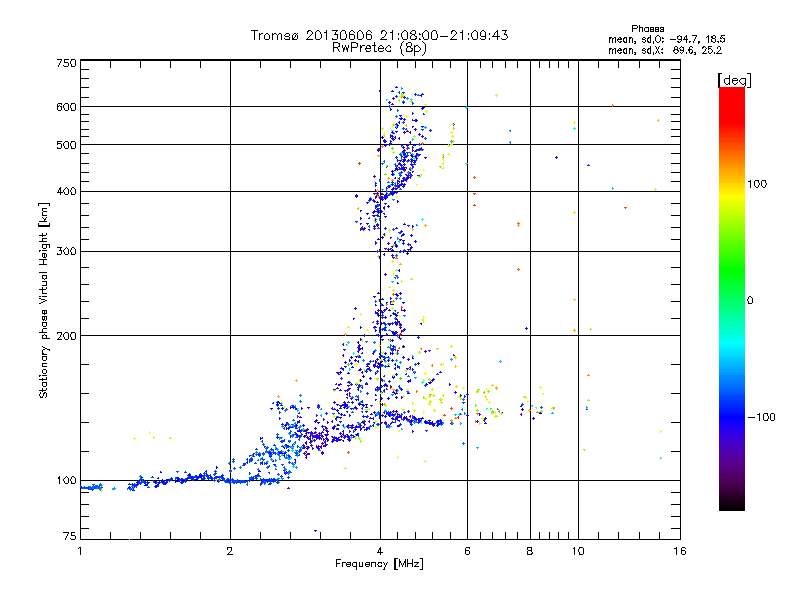Click the x-axis '6' tick label
The width and height of the screenshot is (800, 600).
coord(467,551)
